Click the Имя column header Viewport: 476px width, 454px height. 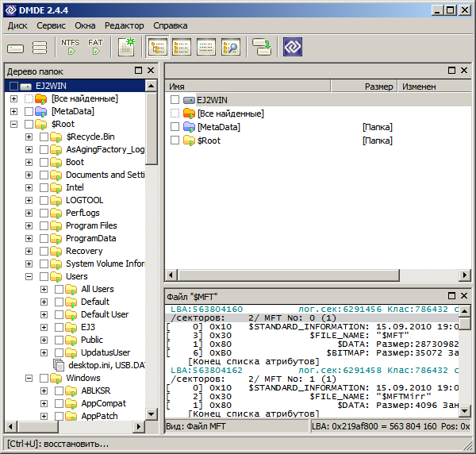[x=177, y=86]
